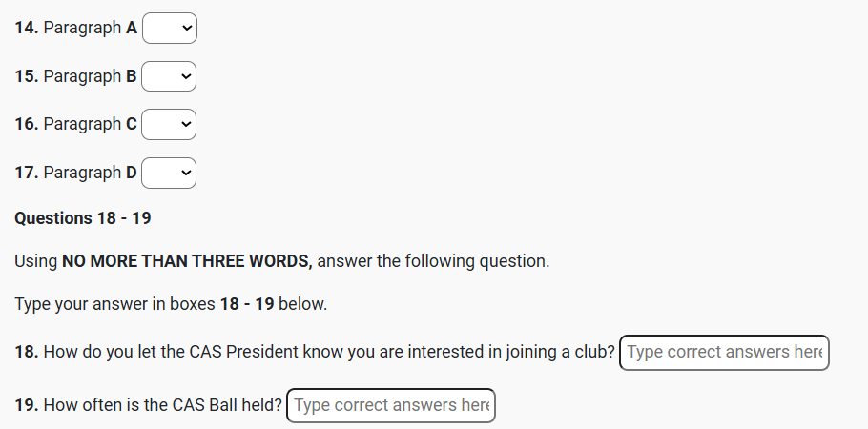Click the bold "NO MORE THAN THREE WORDS" text
The height and width of the screenshot is (429, 868).
187,260
